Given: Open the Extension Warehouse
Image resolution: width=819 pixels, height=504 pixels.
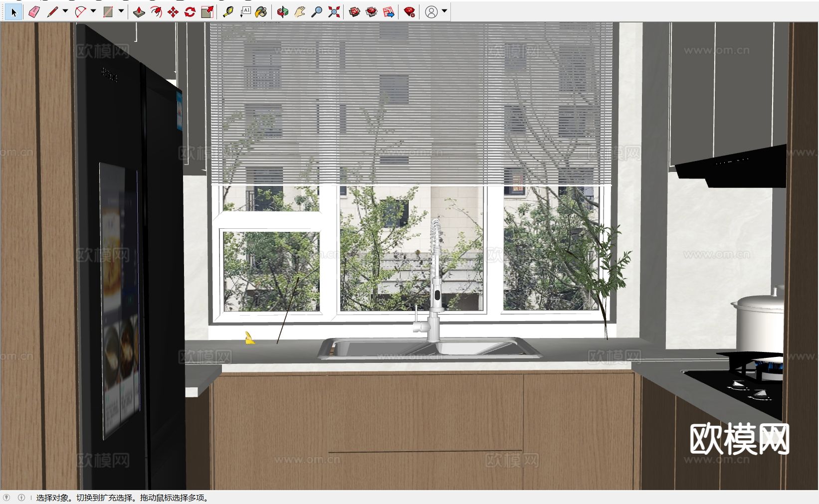Looking at the screenshot, I should (x=372, y=12).
